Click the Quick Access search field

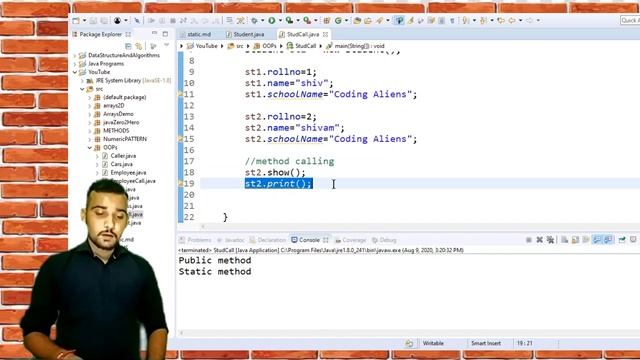(630, 20)
